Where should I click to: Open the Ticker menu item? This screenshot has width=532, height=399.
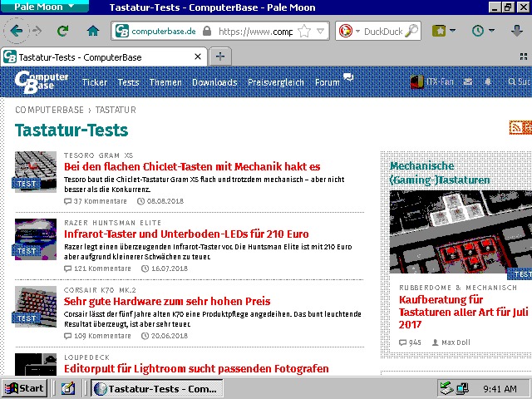[x=95, y=82]
